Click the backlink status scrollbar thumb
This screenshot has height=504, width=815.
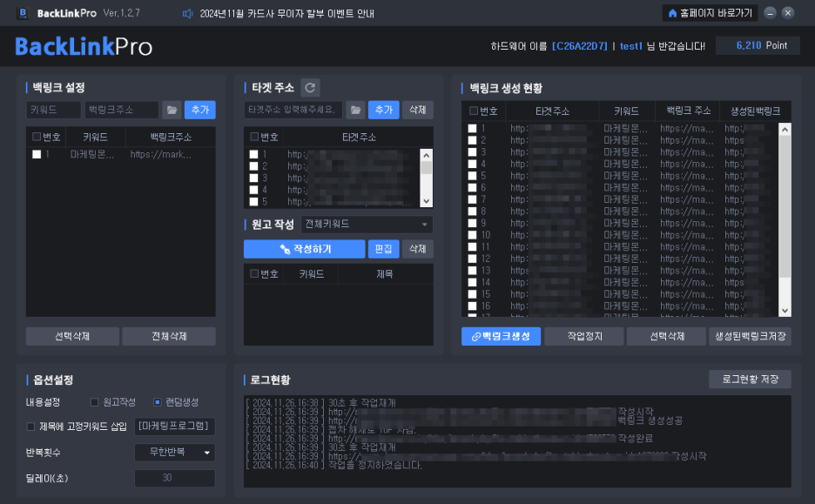click(785, 206)
